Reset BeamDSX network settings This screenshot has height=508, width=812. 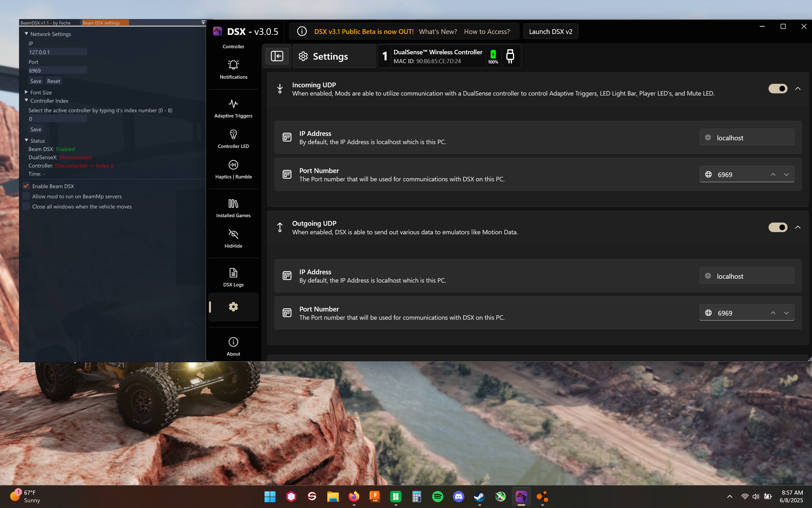(54, 81)
